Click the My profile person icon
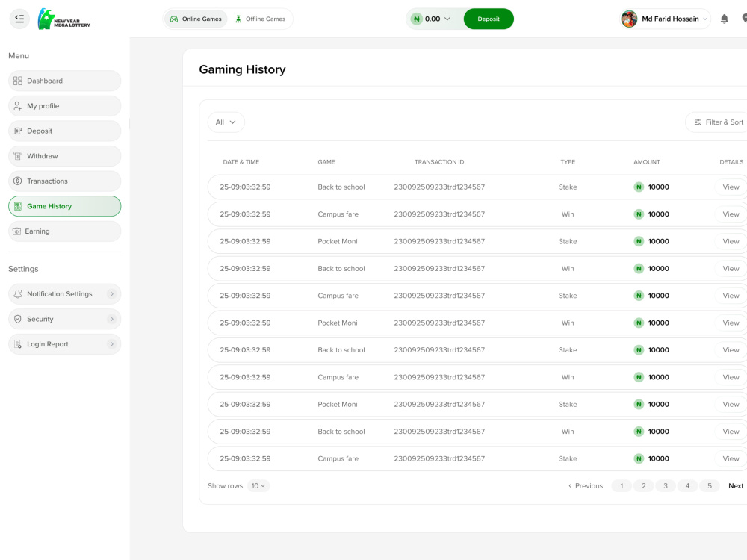 18,106
